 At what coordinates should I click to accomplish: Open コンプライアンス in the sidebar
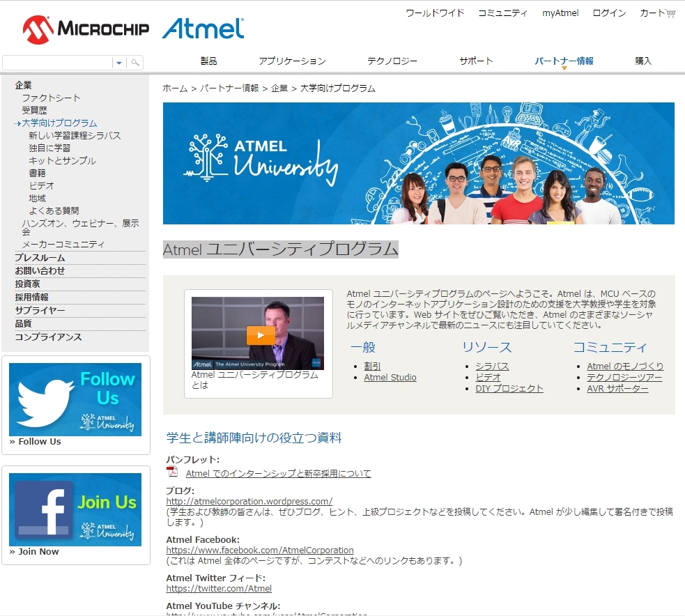coord(48,337)
